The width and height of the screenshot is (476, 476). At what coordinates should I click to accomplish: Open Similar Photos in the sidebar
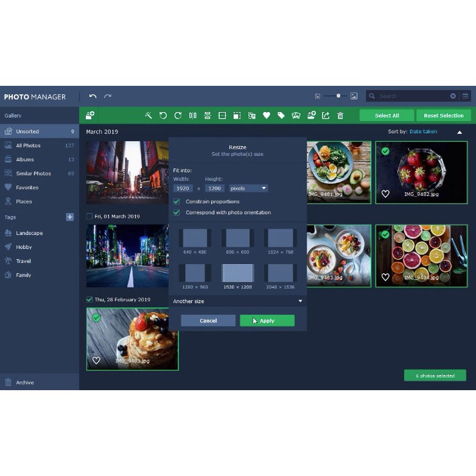pyautogui.click(x=33, y=173)
